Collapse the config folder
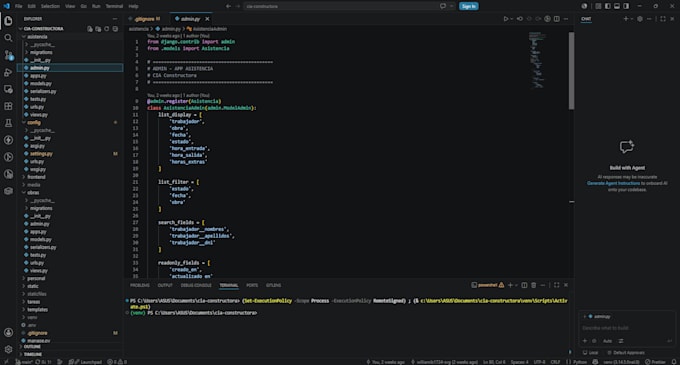680x365 pixels. click(33, 123)
